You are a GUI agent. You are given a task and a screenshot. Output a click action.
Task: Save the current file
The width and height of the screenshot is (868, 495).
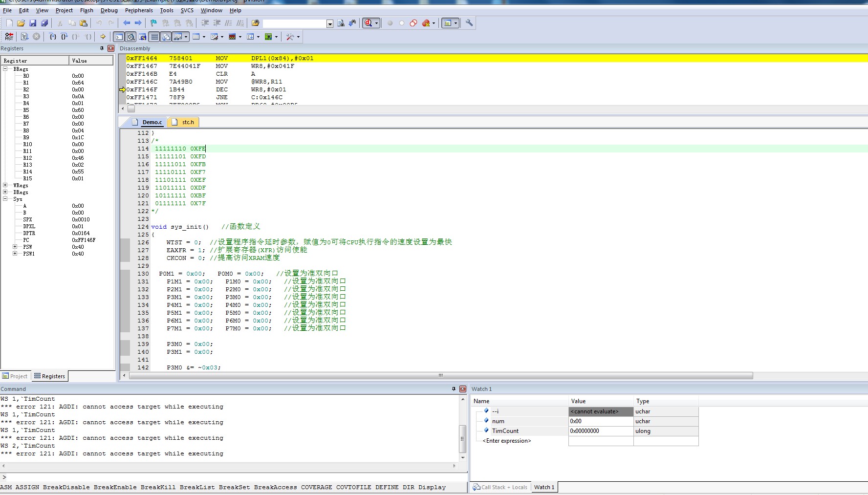pos(33,23)
